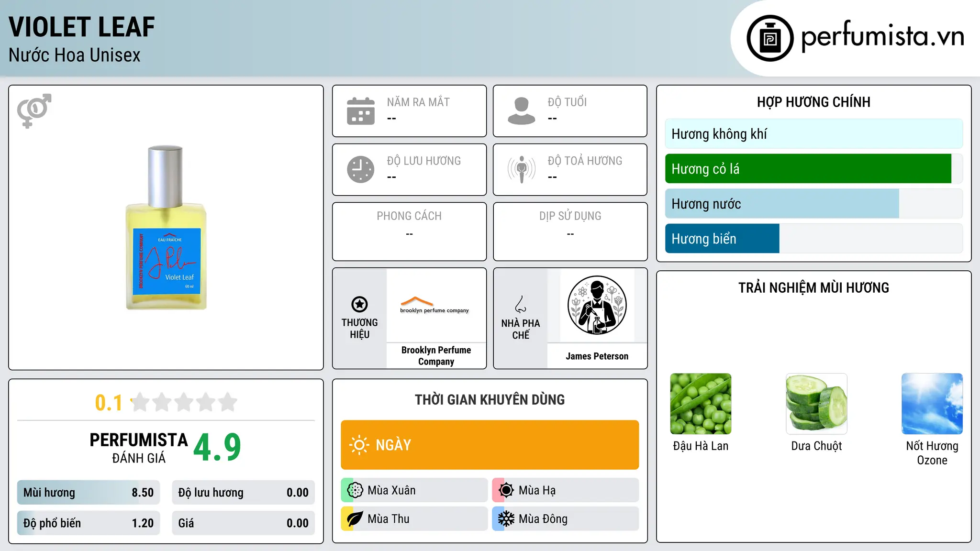Click the perfumista.vn bottle logo icon
The image size is (980, 551).
pyautogui.click(x=770, y=38)
